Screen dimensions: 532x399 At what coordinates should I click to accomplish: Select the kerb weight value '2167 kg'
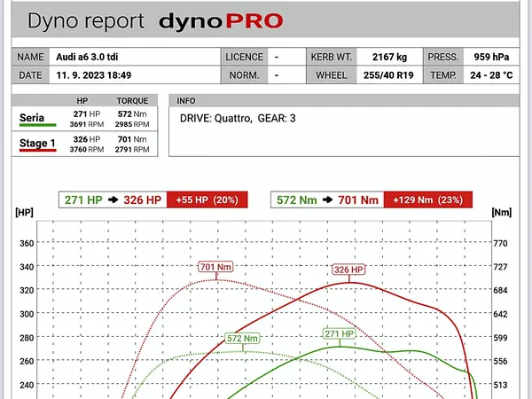coord(389,57)
